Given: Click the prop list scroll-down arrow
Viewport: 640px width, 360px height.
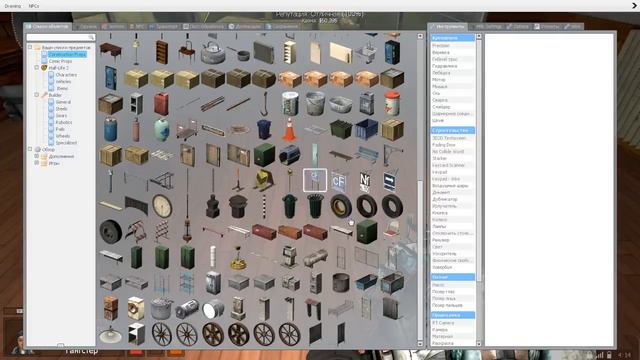Looking at the screenshot, I should point(420,344).
